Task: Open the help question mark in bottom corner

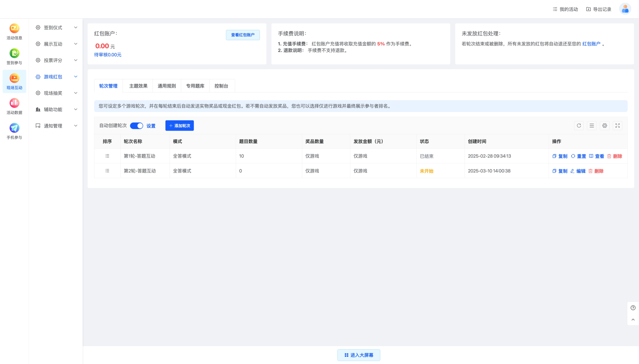Action: [633, 307]
